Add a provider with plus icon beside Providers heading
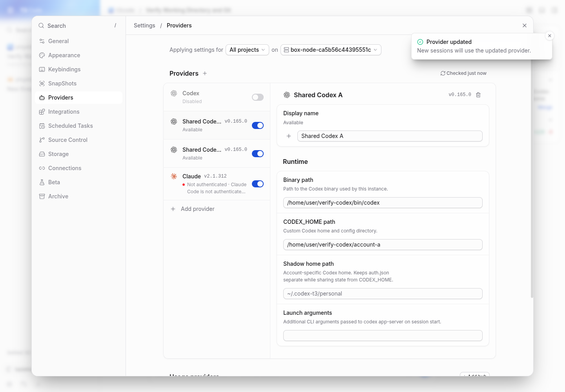The image size is (565, 392). click(205, 73)
